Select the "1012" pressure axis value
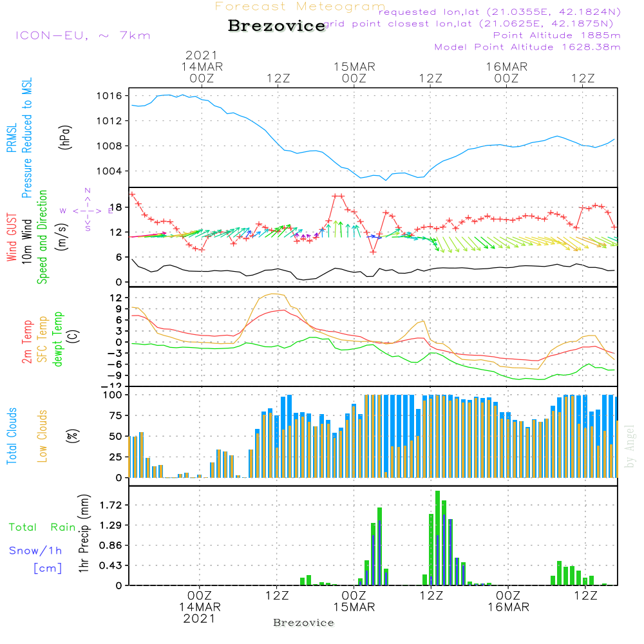 pos(109,121)
